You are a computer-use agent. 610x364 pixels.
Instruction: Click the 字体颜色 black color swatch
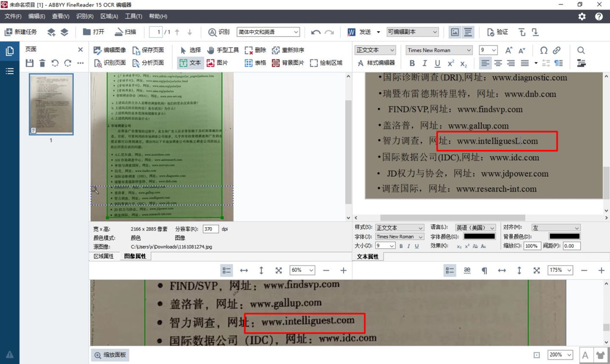point(479,236)
